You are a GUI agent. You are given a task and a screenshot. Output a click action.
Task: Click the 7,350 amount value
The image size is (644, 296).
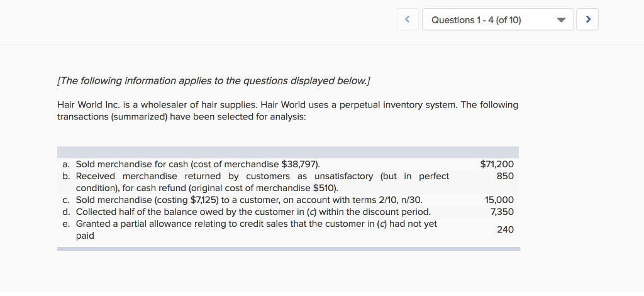click(501, 212)
